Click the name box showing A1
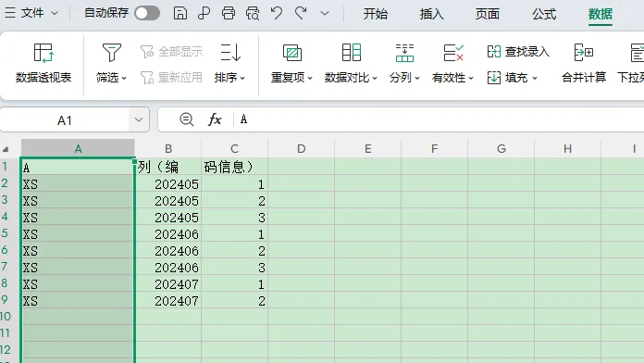 [x=65, y=120]
